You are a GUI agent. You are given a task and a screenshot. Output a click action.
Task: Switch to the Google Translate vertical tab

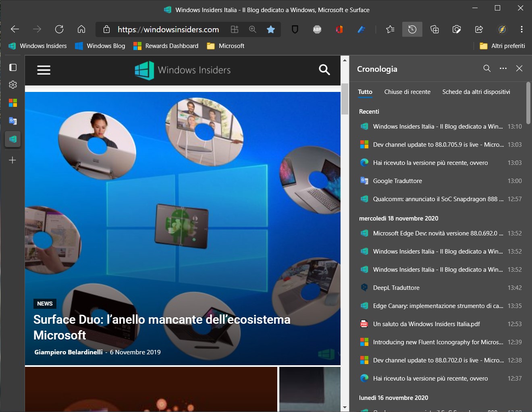click(13, 121)
